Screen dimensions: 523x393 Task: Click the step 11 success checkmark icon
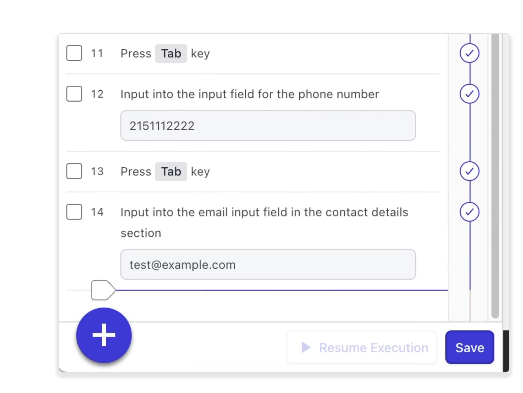469,53
